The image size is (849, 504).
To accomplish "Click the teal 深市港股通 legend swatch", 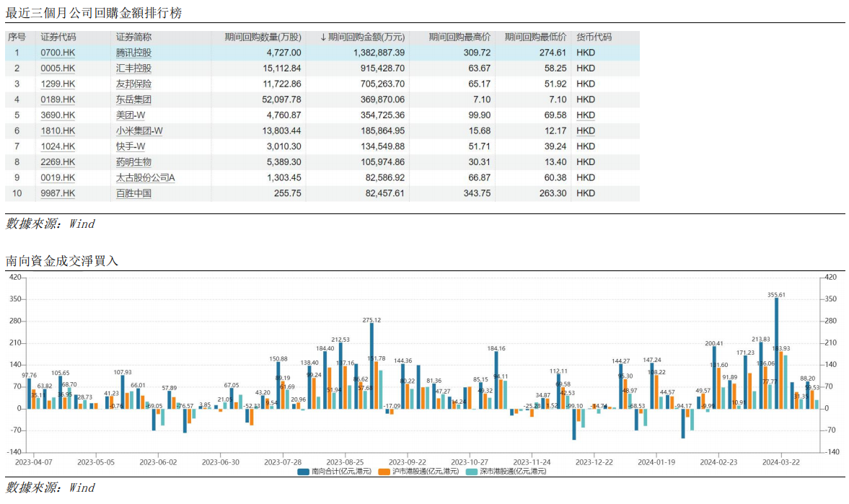I will 472,472.
